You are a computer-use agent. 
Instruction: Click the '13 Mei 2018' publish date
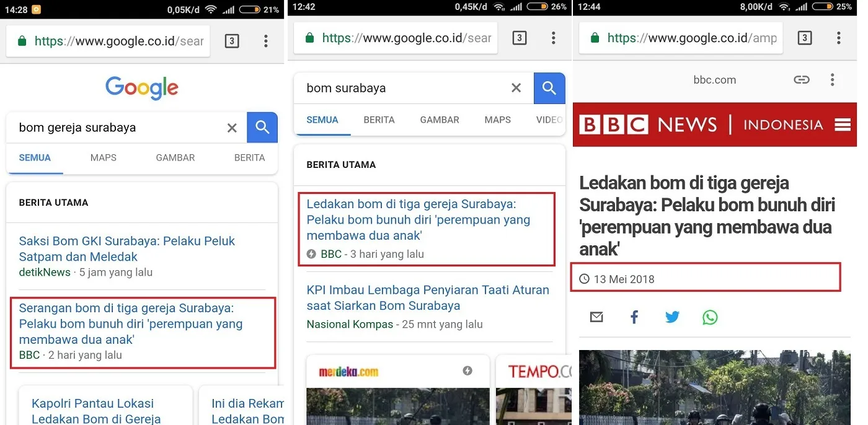pyautogui.click(x=624, y=279)
